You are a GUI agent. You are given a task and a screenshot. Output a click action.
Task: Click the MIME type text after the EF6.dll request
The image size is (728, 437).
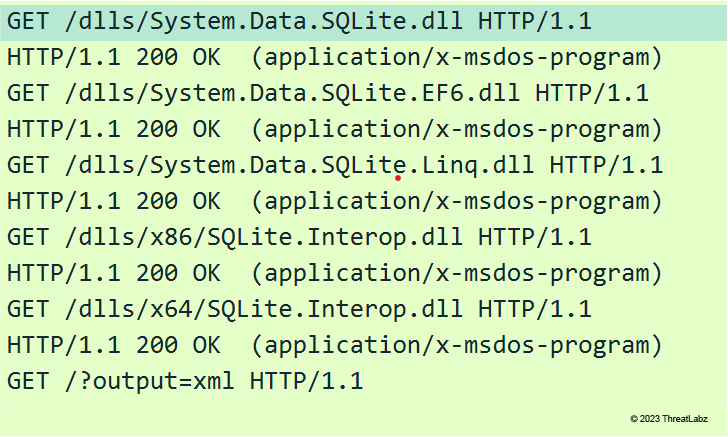(x=457, y=129)
